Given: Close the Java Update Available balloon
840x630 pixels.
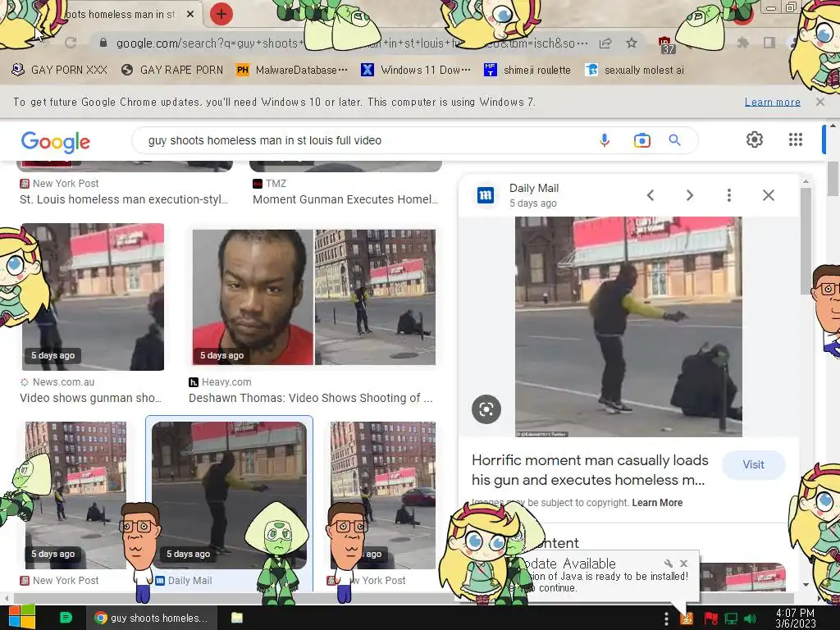Looking at the screenshot, I should (683, 564).
